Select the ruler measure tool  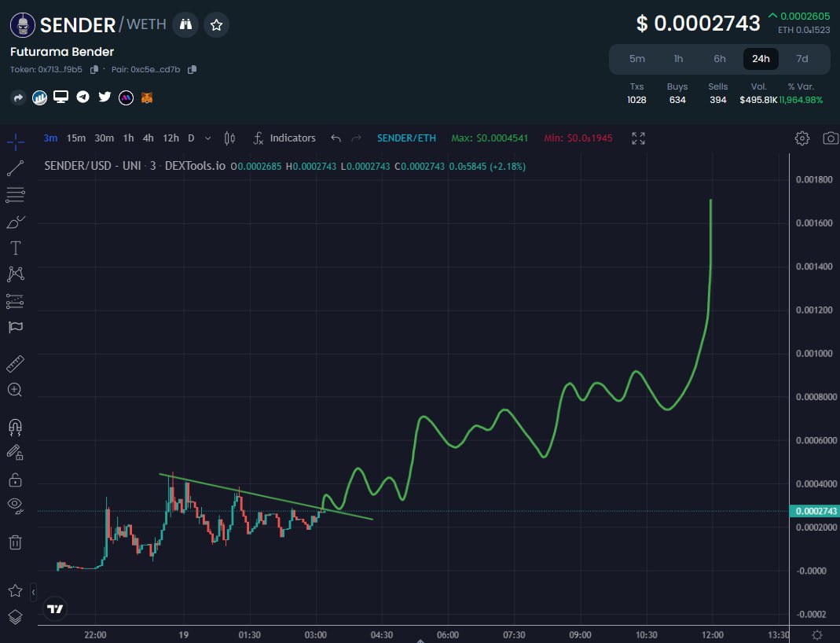(16, 364)
